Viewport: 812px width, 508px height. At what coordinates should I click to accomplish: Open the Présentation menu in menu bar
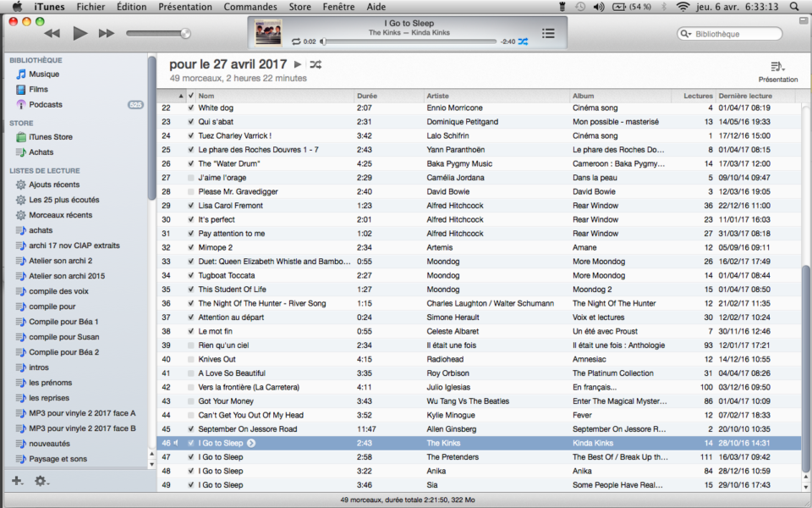pyautogui.click(x=185, y=7)
